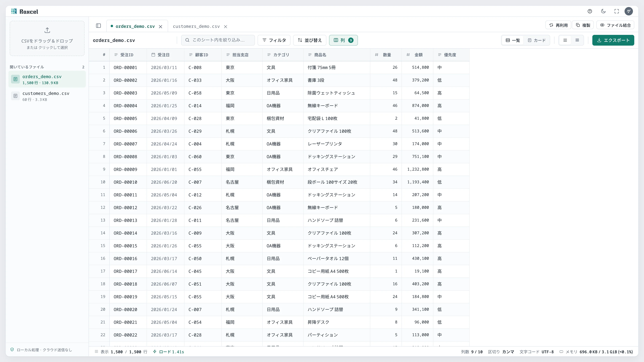
Task: Click the orders_demo.csv sheet title
Action: coord(114,40)
